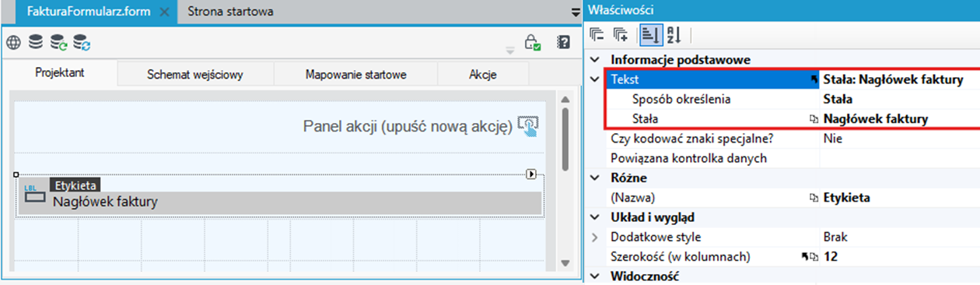980x285 pixels.
Task: Click the Stała: Nagłówek faktury value
Action: pyautogui.click(x=893, y=79)
